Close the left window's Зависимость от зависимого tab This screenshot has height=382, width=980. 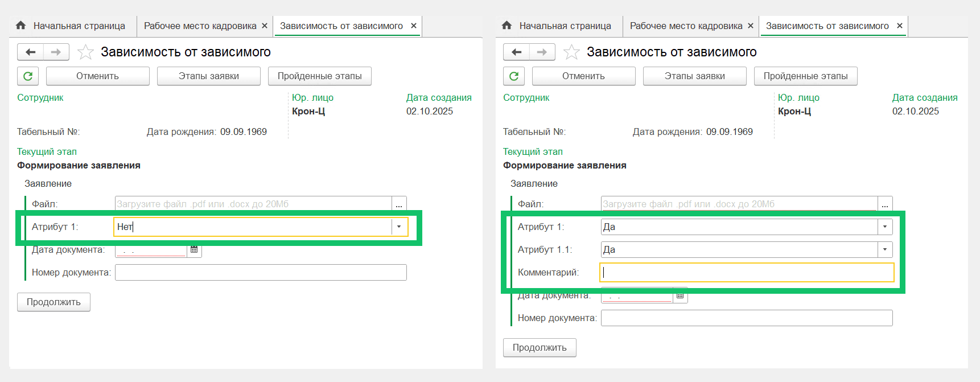point(414,26)
